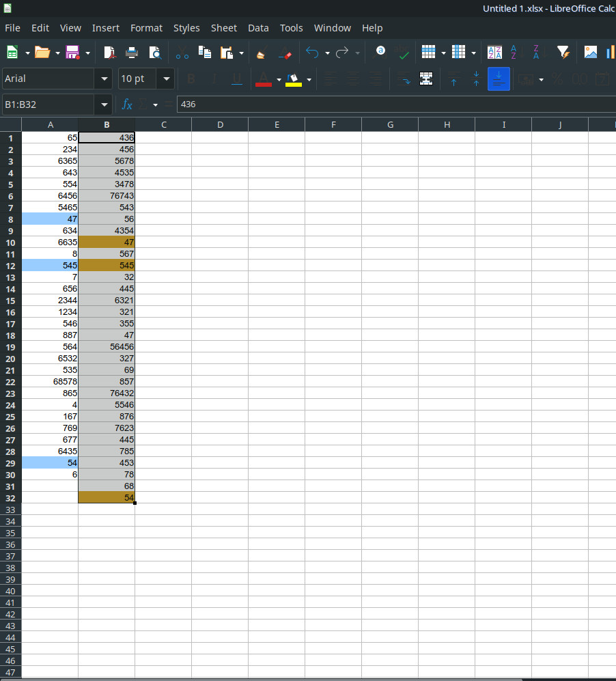This screenshot has height=681, width=616.
Task: Toggle Align Top
Action: (453, 79)
